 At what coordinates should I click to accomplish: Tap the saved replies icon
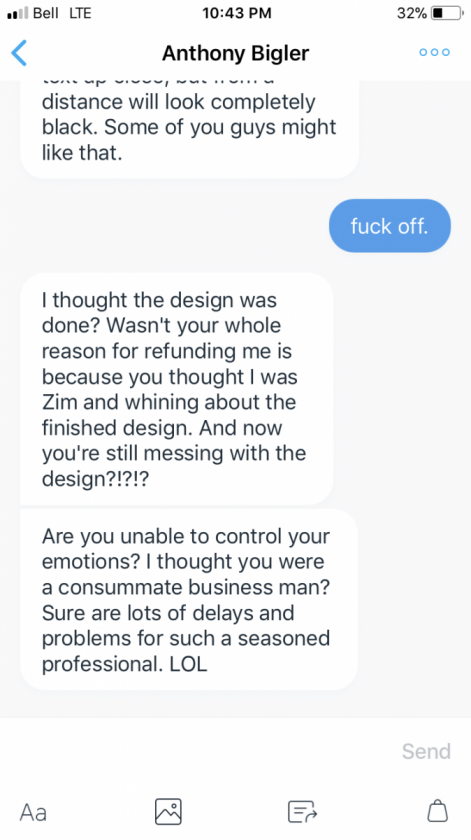coord(303,812)
